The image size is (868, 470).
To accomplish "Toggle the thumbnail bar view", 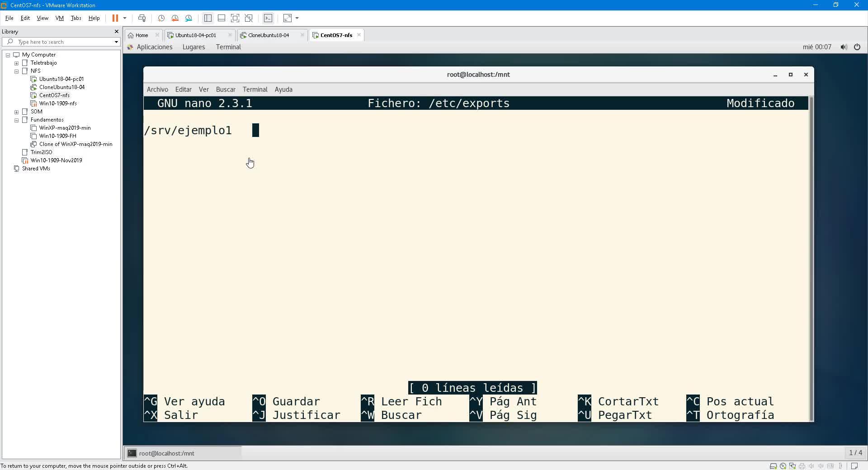I will click(222, 18).
